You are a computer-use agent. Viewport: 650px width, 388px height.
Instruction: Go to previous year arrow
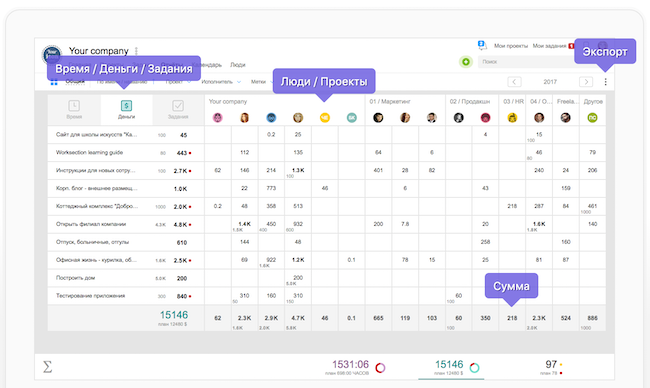click(x=514, y=82)
